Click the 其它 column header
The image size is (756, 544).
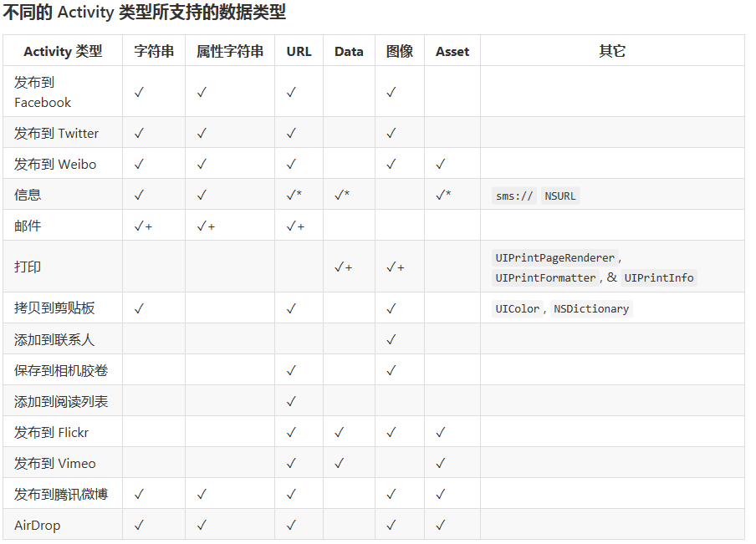coord(612,51)
